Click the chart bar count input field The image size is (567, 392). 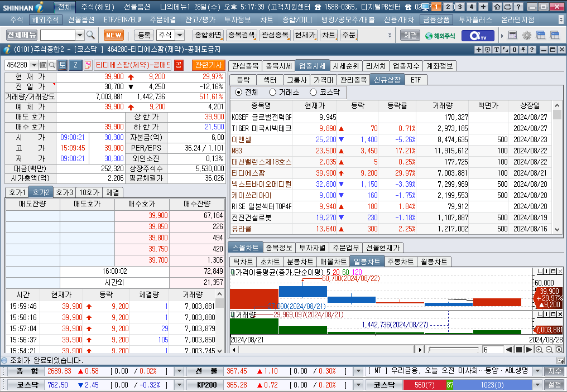[493, 350]
